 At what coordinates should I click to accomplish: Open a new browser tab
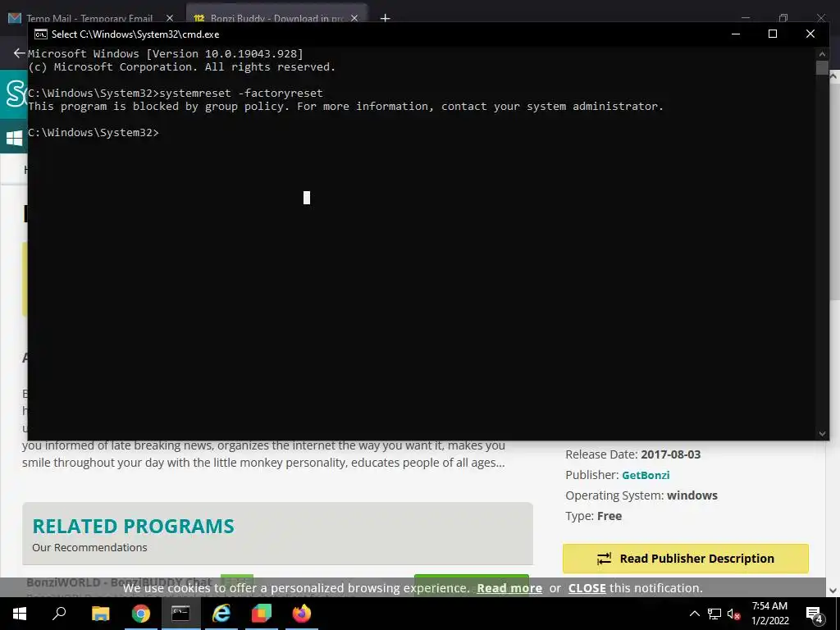coord(386,18)
